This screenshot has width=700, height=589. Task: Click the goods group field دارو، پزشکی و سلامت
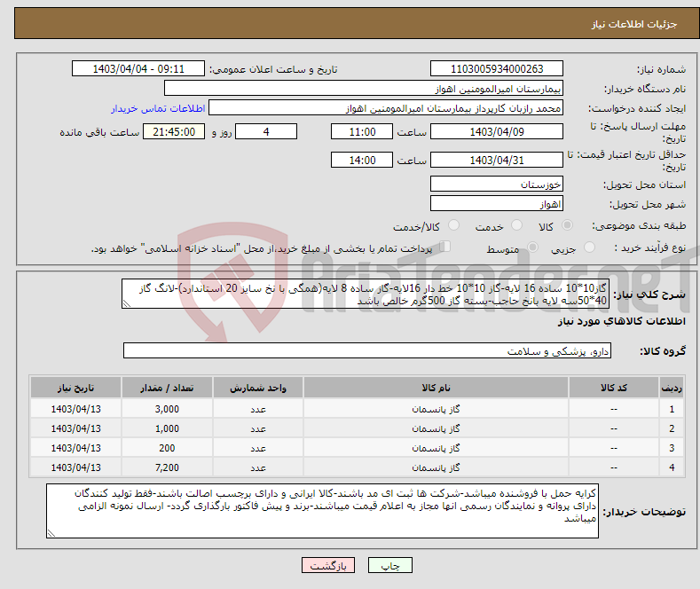(x=367, y=350)
